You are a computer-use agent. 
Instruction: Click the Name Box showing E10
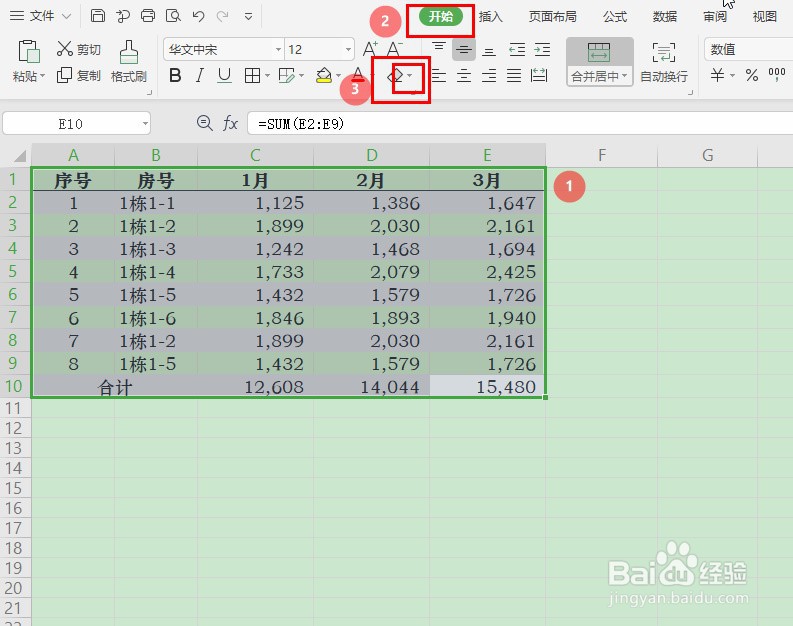76,123
